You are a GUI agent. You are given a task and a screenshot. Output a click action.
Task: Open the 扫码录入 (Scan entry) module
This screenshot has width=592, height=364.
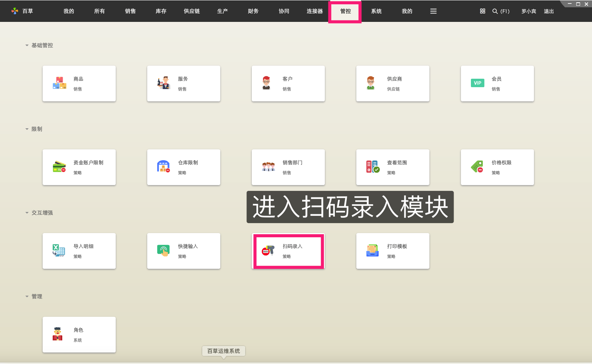tap(288, 251)
